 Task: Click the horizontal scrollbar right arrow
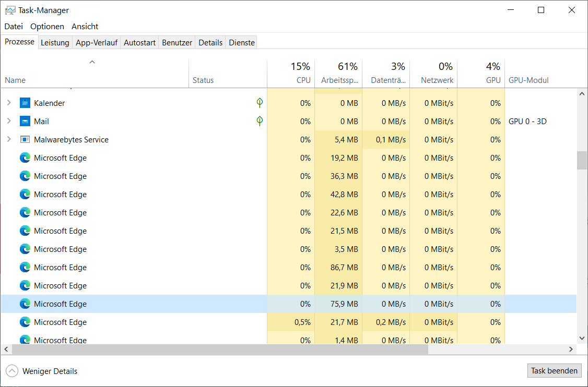(x=571, y=349)
